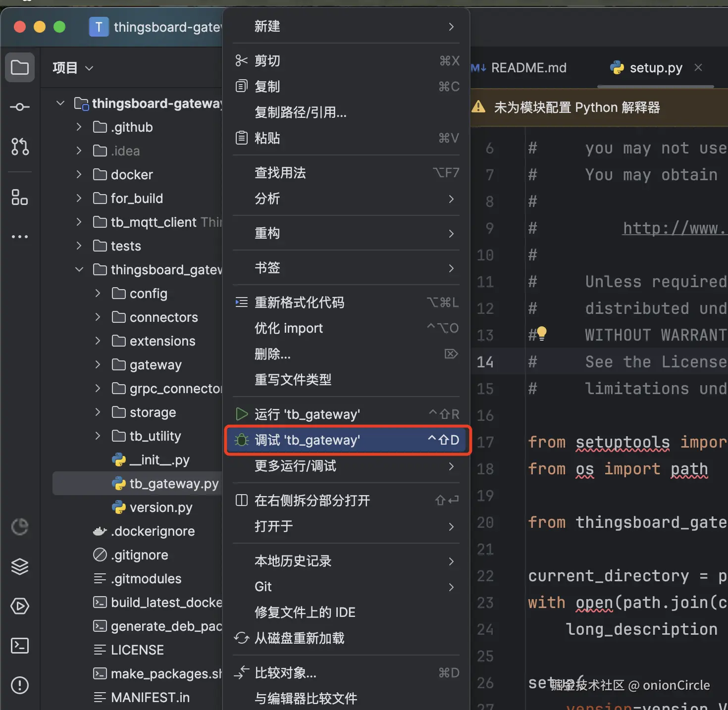Open the Structure tool window icon
This screenshot has width=728, height=710.
point(20,197)
